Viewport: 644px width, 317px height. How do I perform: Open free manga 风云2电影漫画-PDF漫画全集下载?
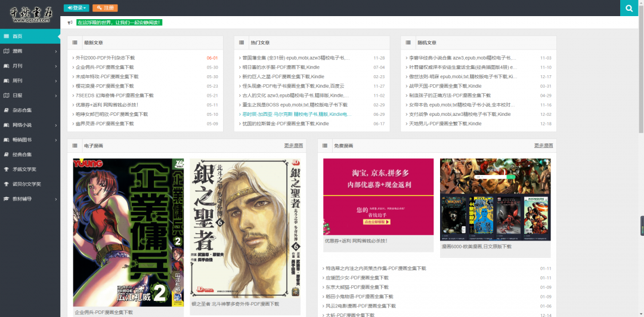pos(361,306)
